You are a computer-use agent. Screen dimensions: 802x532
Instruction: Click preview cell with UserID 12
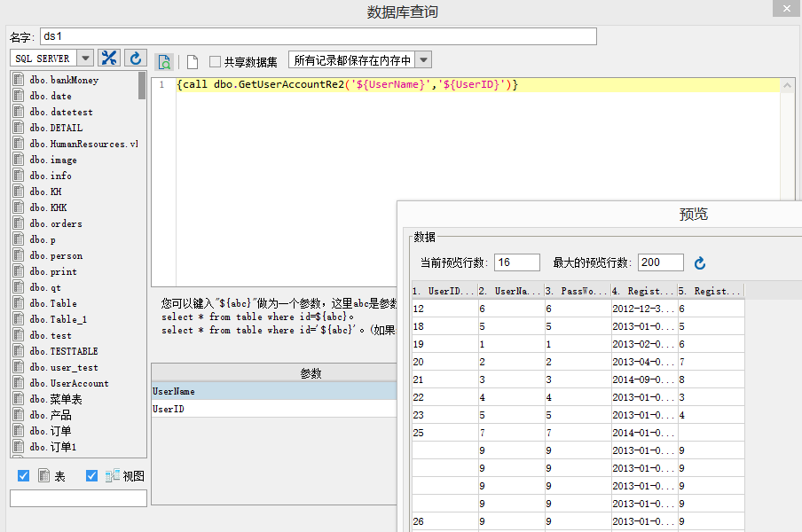(x=444, y=309)
